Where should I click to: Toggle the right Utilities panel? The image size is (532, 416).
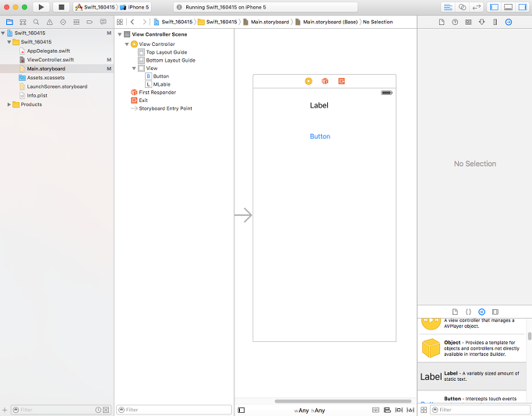click(x=523, y=7)
